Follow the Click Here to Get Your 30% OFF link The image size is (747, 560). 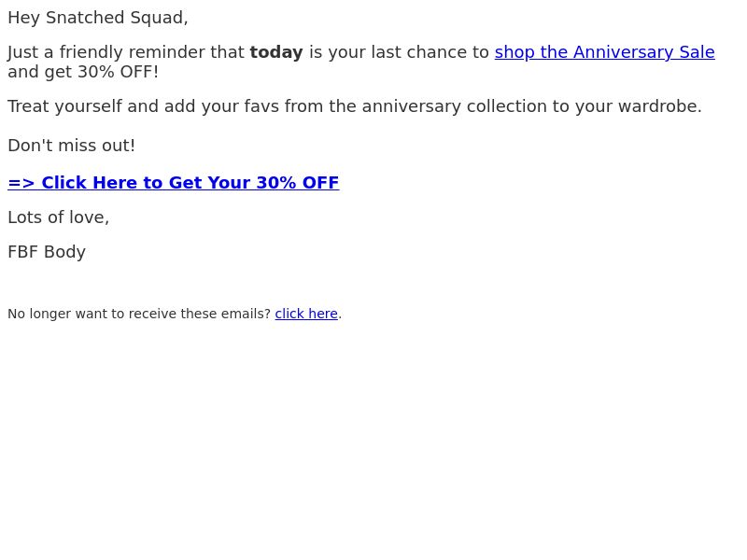pos(174,182)
